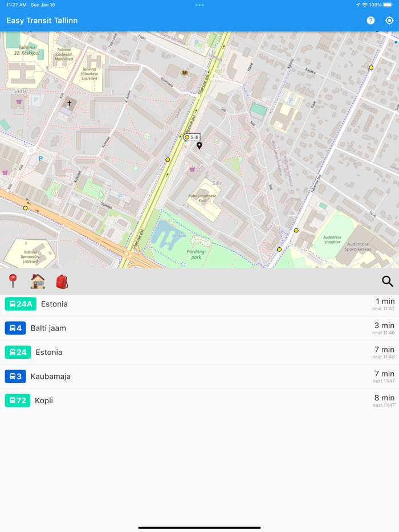
Task: Tap the green route 72 badge
Action: point(17,400)
